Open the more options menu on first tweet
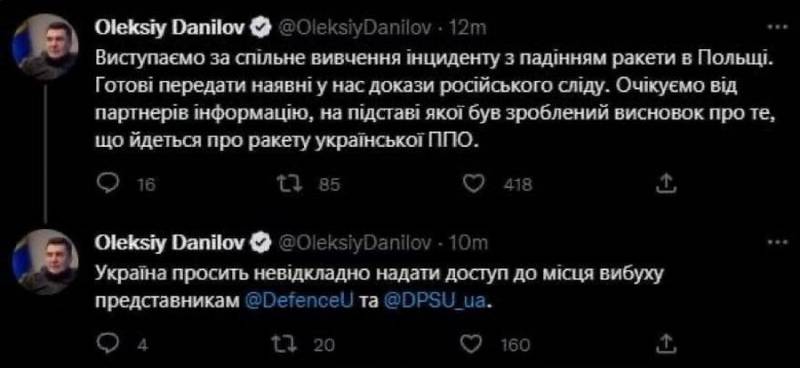Viewport: 800px width, 368px height. coord(780,26)
